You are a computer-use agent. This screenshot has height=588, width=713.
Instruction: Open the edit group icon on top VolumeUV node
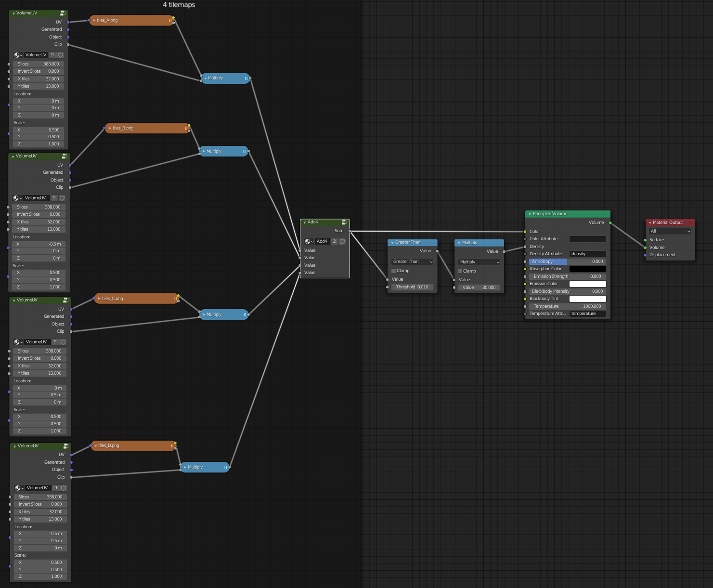62,13
